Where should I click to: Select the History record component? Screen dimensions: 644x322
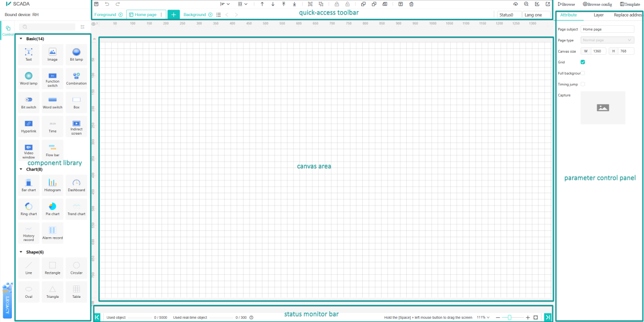[x=28, y=233]
